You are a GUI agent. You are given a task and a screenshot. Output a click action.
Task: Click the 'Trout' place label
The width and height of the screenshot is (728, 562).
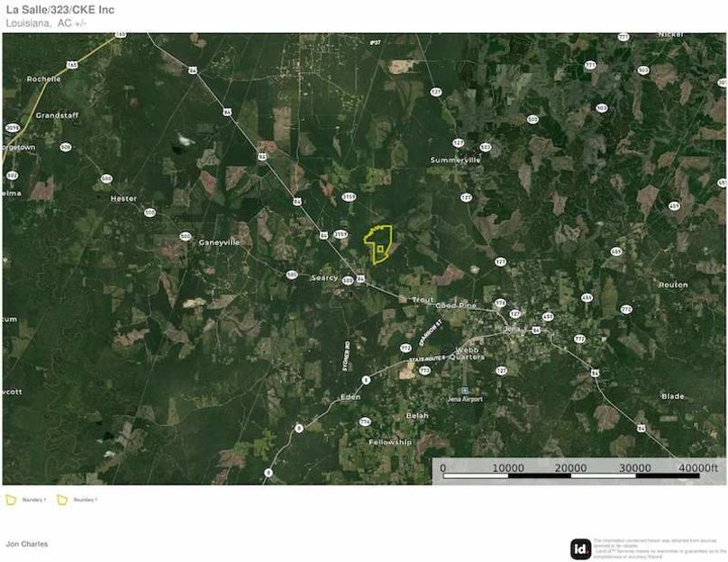coord(423,300)
